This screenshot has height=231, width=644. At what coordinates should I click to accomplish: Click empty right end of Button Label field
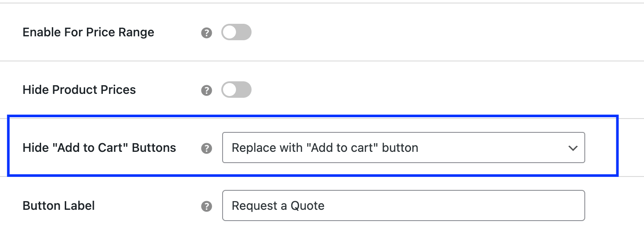pyautogui.click(x=540, y=205)
